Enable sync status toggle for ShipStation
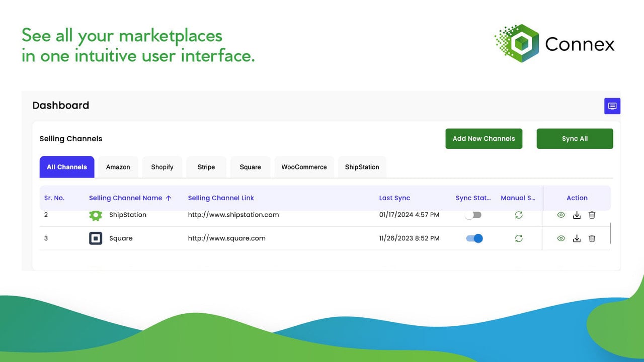 (473, 215)
